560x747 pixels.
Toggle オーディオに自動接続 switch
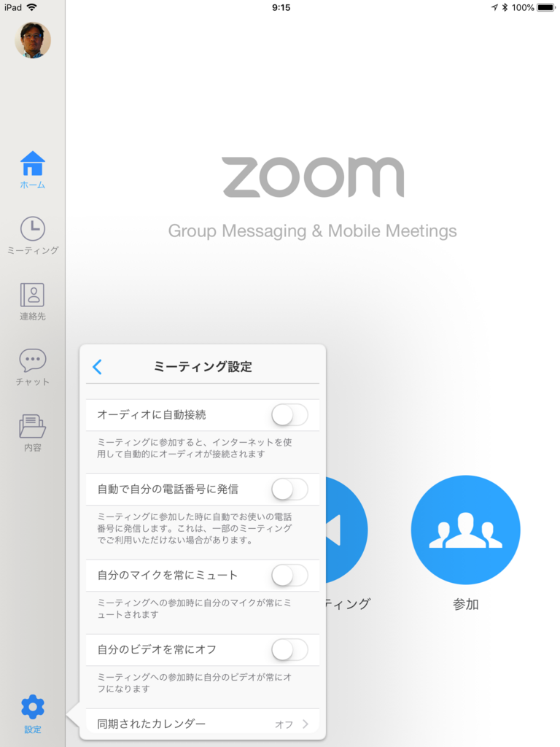289,415
